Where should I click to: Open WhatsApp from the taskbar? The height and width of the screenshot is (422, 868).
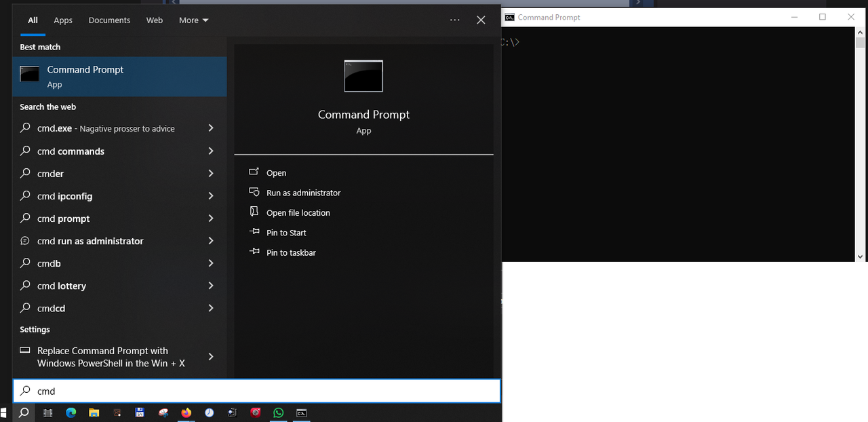click(279, 413)
